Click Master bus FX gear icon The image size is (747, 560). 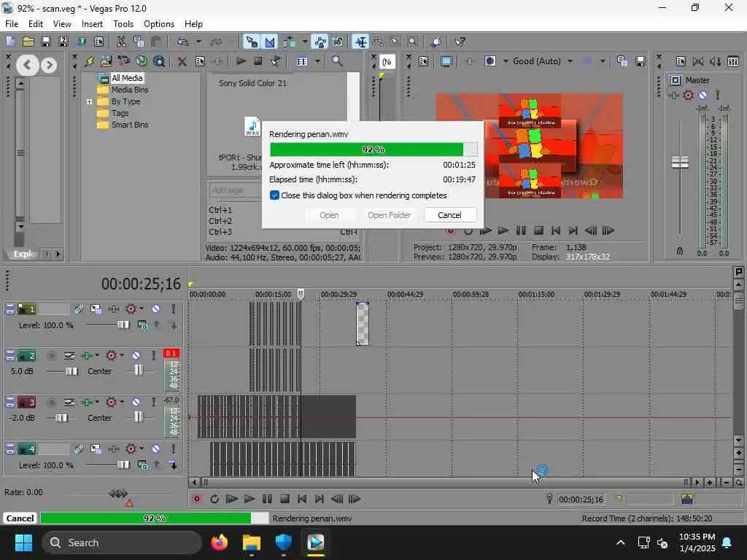tap(688, 96)
